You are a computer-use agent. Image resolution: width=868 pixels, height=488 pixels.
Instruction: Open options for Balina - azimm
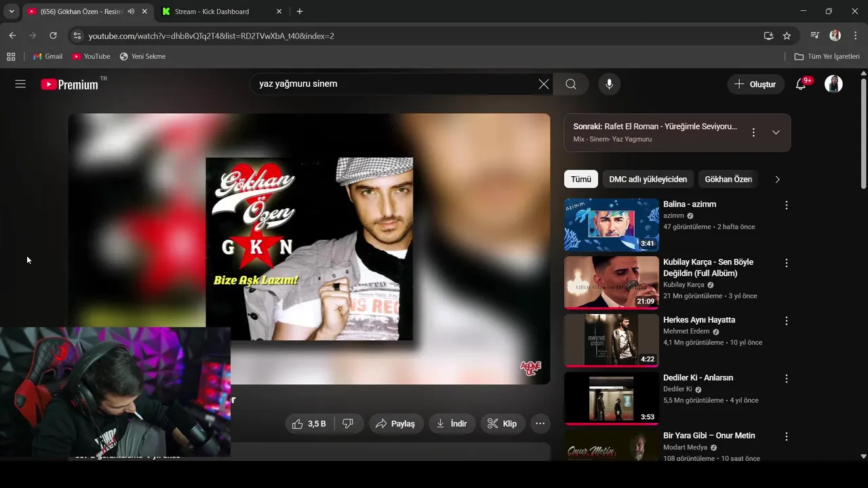point(787,205)
